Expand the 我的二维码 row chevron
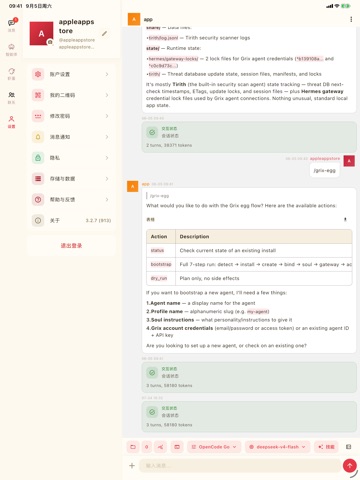This screenshot has width=360, height=480. click(x=107, y=95)
